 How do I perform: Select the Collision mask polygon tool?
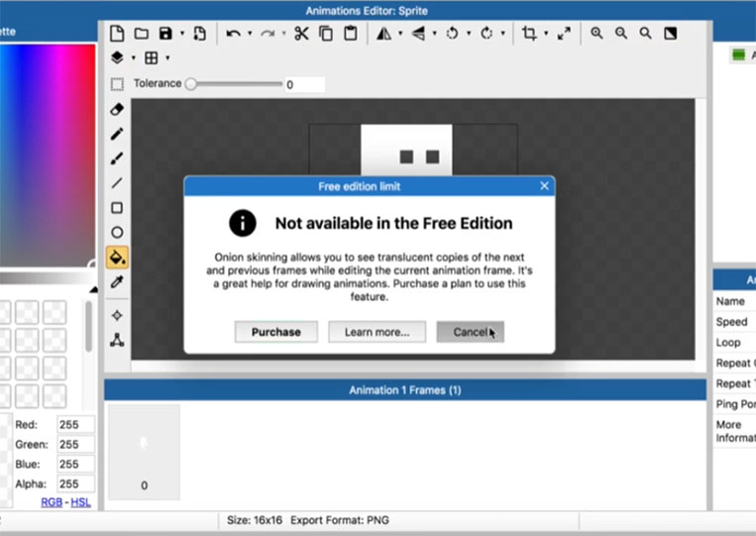pyautogui.click(x=117, y=340)
